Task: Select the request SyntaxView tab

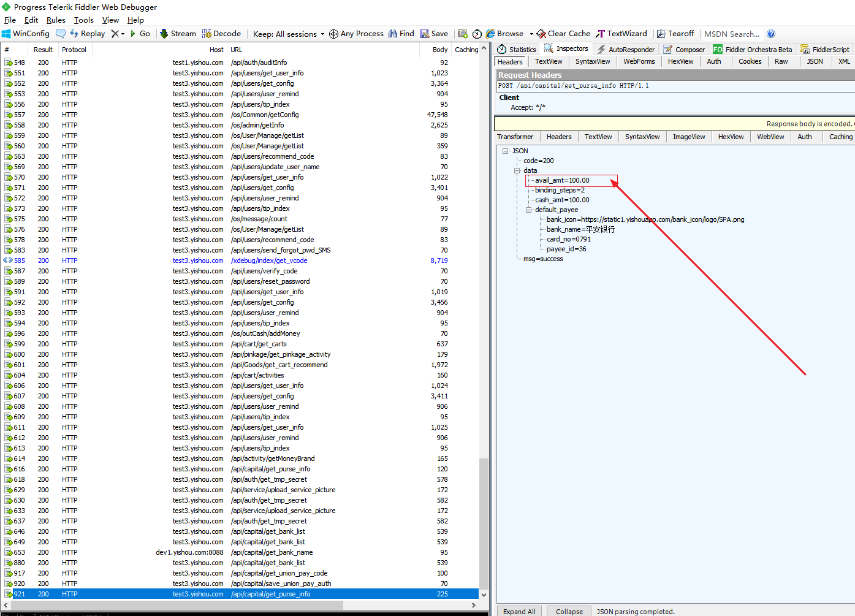Action: point(593,61)
